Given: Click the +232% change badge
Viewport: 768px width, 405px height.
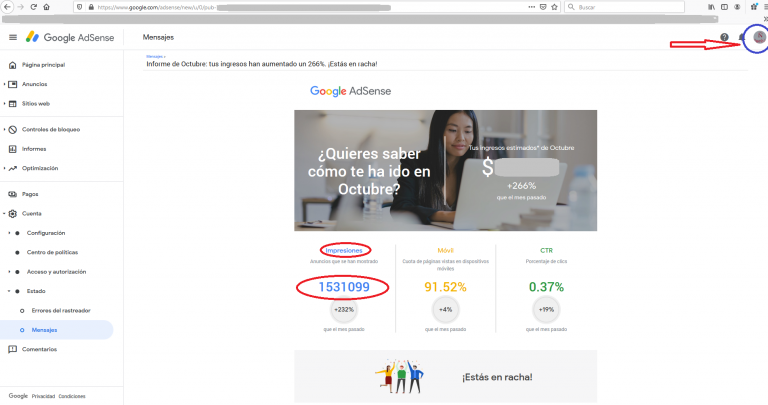Looking at the screenshot, I should click(x=344, y=310).
